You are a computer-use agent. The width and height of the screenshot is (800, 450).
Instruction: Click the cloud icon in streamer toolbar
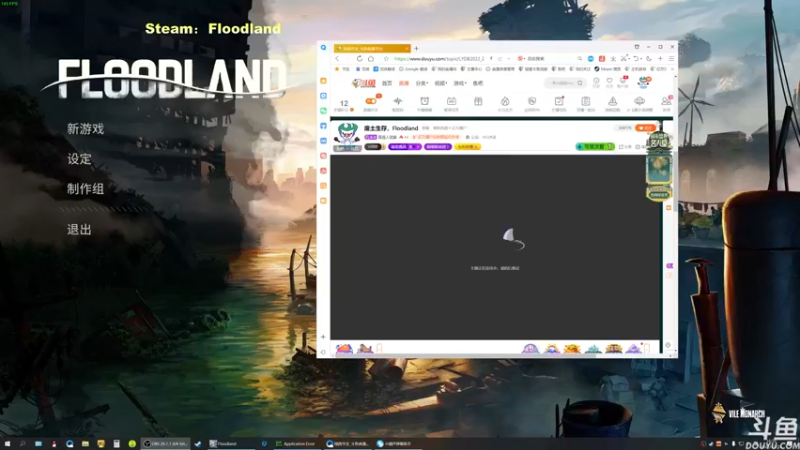(639, 103)
